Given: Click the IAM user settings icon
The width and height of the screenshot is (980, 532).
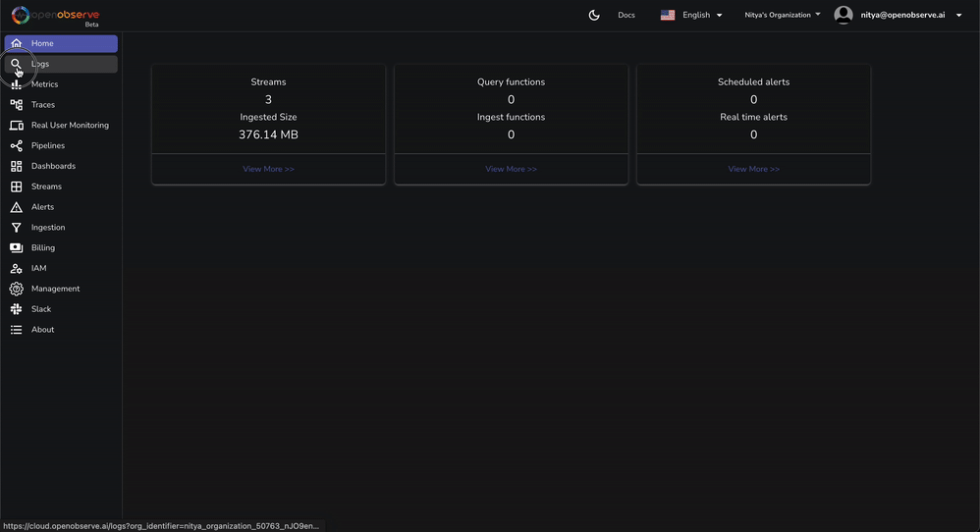Looking at the screenshot, I should click(17, 269).
